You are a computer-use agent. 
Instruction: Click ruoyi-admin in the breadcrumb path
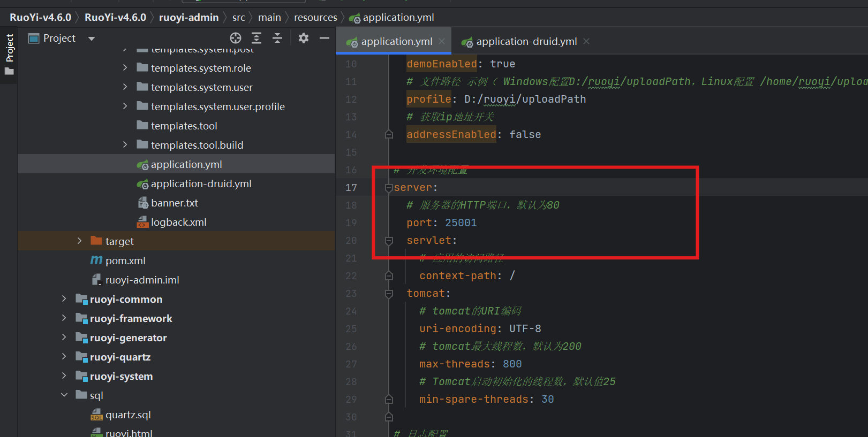[188, 18]
